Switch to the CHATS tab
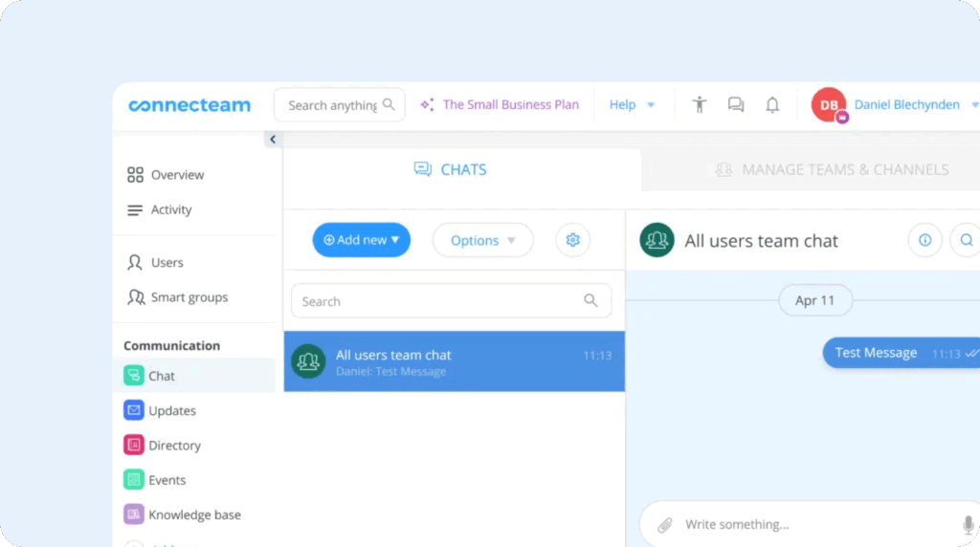The height and width of the screenshot is (547, 980). click(x=450, y=169)
